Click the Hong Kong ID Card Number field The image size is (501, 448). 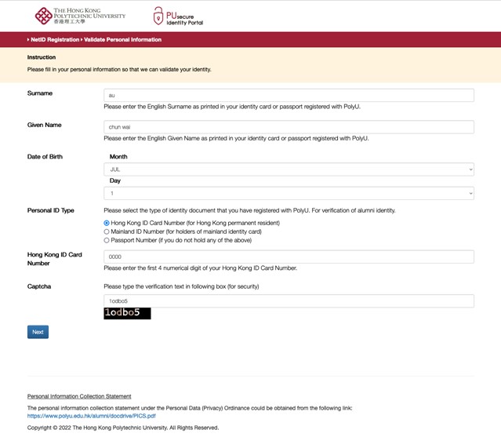coord(289,257)
